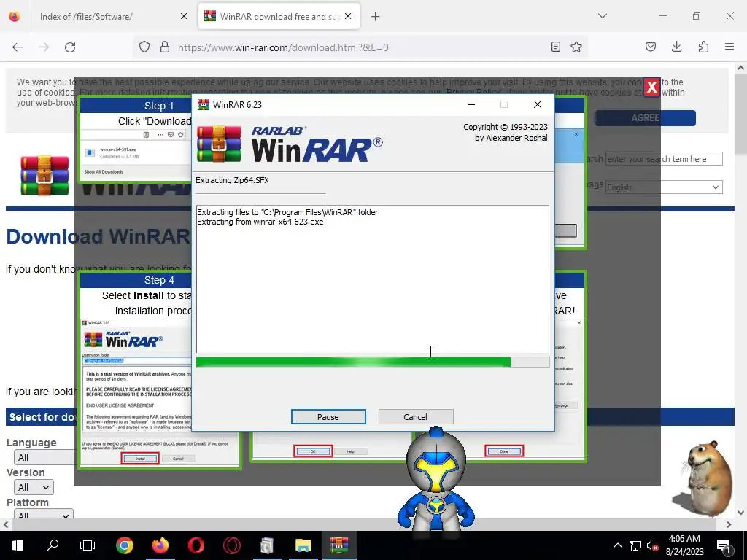The image size is (747, 560).
Task: Close the red X overlay button
Action: pos(651,87)
